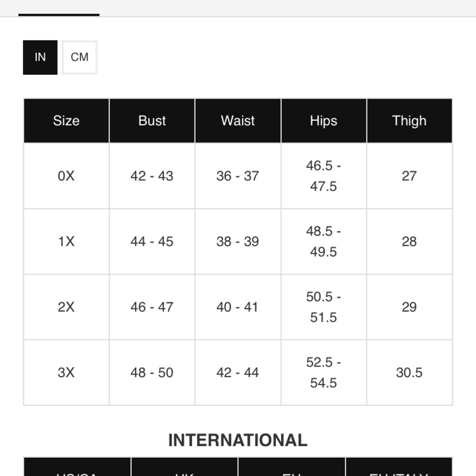
Task: Select the 1X size cell
Action: coord(66,241)
